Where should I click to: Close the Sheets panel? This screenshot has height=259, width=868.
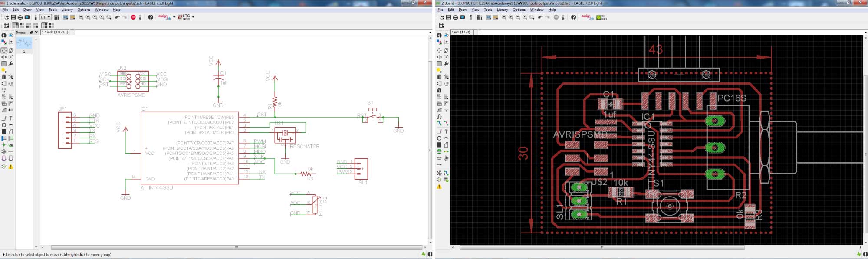[x=36, y=32]
